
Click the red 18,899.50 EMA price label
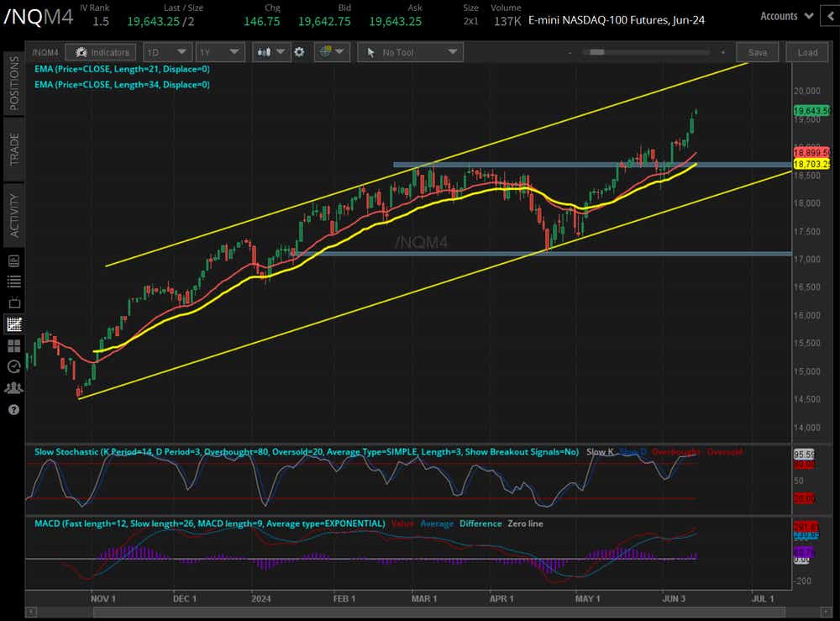811,153
